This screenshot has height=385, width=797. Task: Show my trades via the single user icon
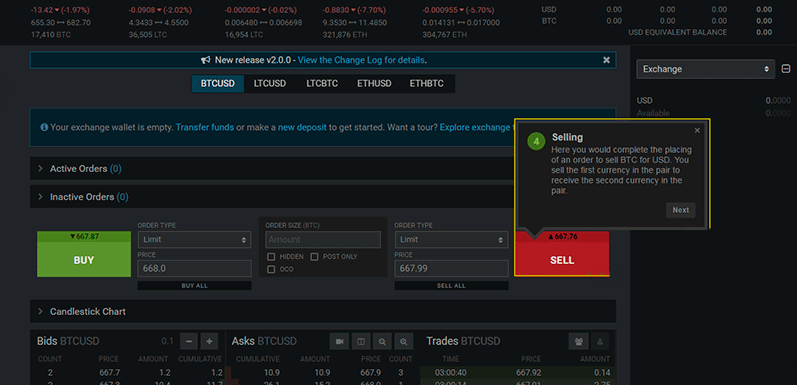[600, 341]
